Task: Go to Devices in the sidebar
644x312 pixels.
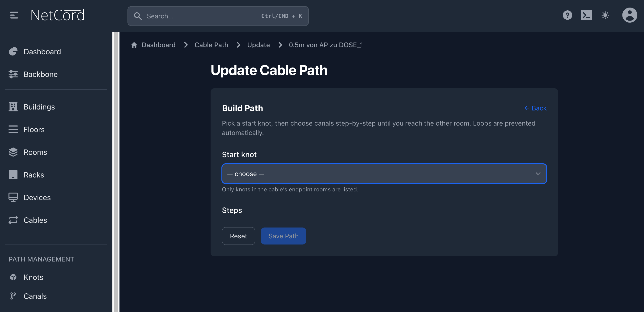Action: tap(37, 198)
